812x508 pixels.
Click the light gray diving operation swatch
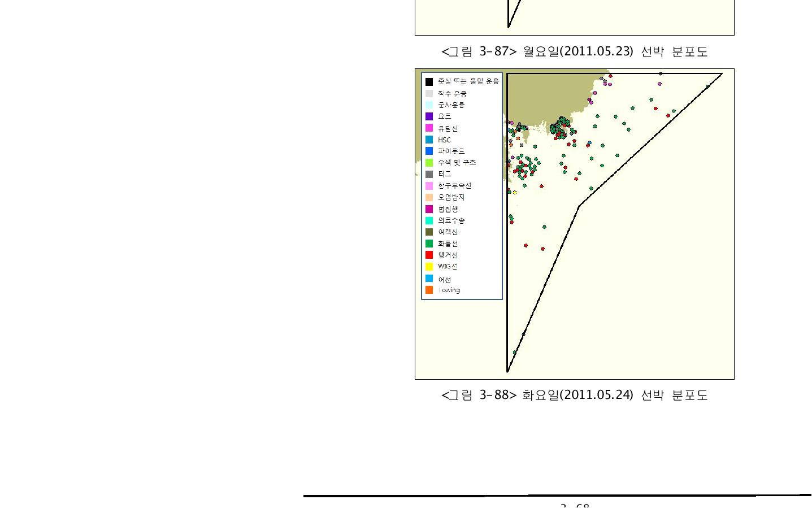coord(429,94)
